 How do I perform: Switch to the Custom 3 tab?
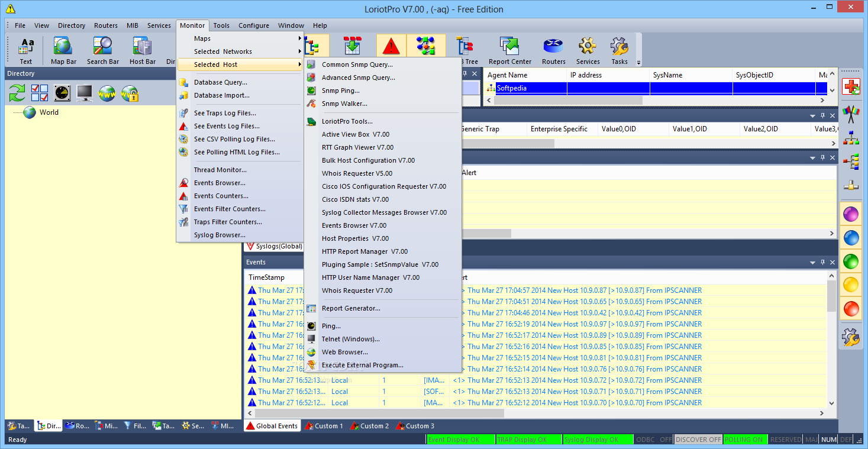(x=415, y=425)
